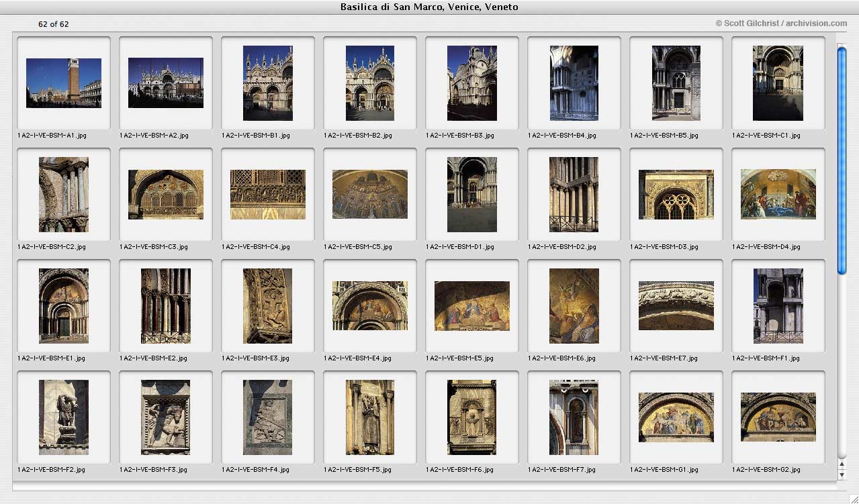Click thumbnail image 1A2-I-VE-BSM-E4.jpg
Viewport: 859px width, 504px height.
tap(370, 306)
